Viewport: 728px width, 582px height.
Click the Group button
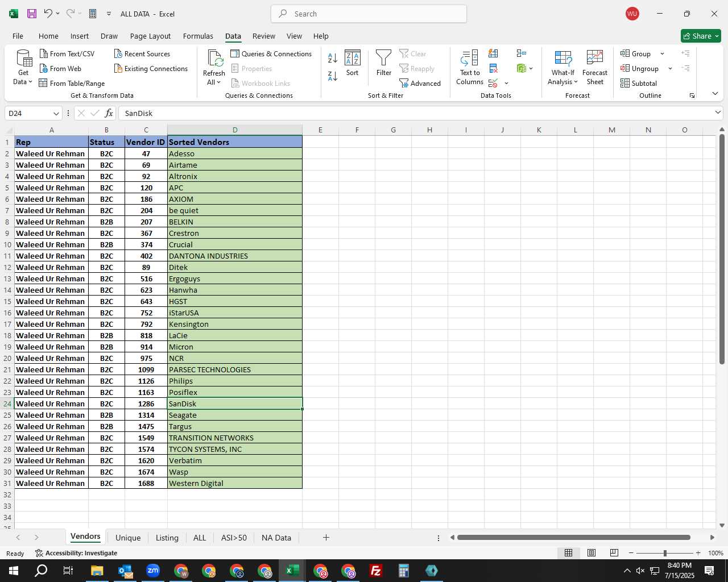(636, 53)
